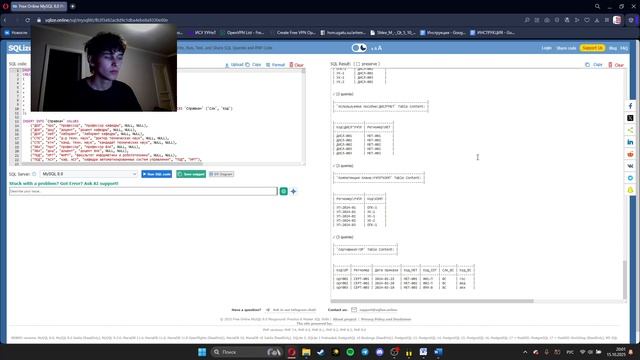
Task: Open the FAQ link in header
Action: tap(624, 48)
